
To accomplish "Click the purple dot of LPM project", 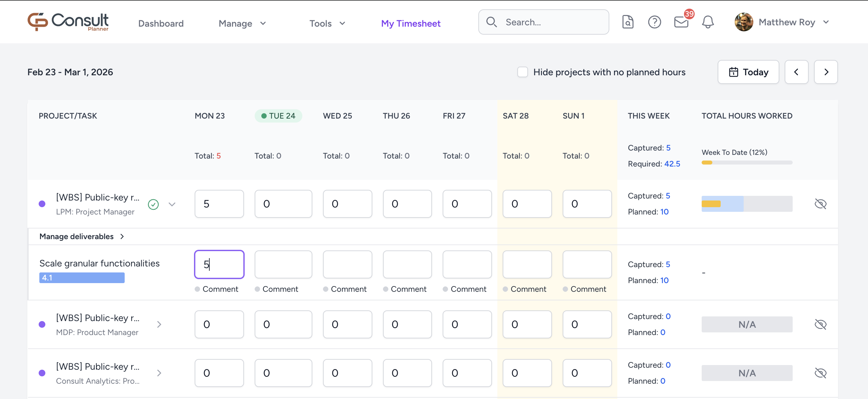I will tap(42, 204).
